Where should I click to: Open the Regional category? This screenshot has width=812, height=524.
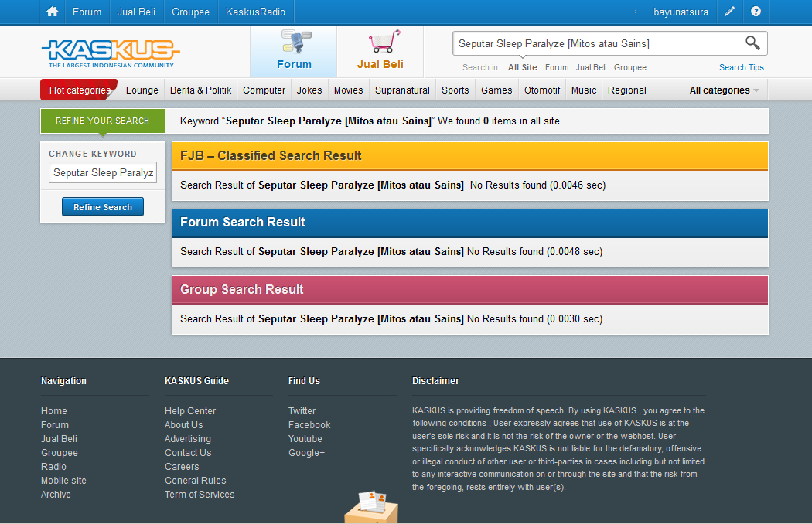tap(626, 90)
